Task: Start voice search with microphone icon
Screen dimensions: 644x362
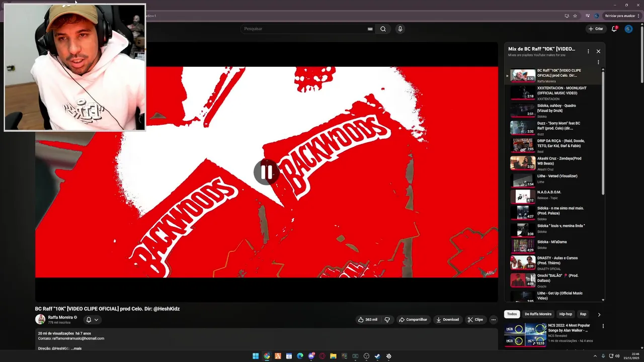Action: click(400, 29)
